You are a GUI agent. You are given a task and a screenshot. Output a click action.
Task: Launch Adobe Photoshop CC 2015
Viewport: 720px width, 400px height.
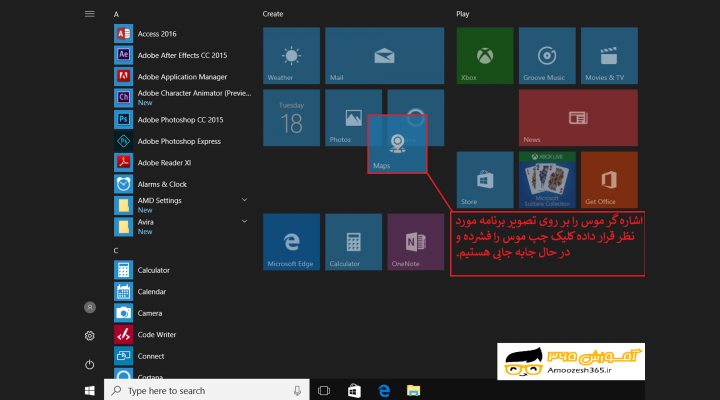tap(183, 119)
